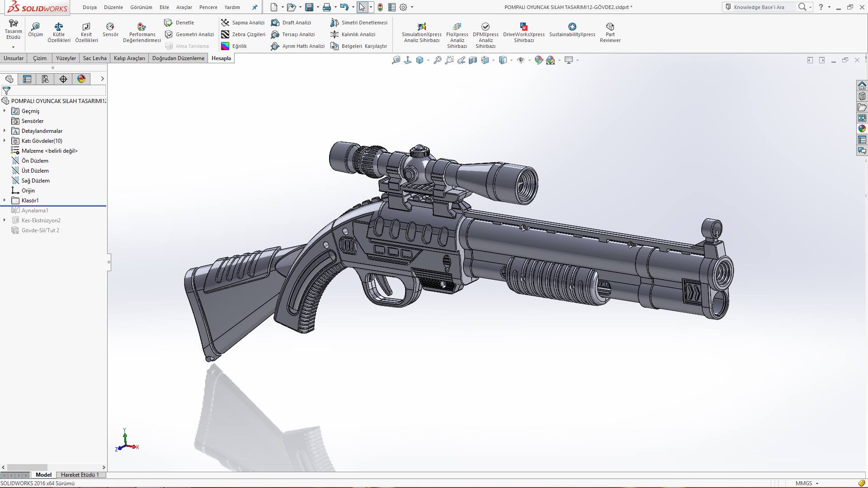Expand Tasarım Etüdü dropdown

coord(13,47)
